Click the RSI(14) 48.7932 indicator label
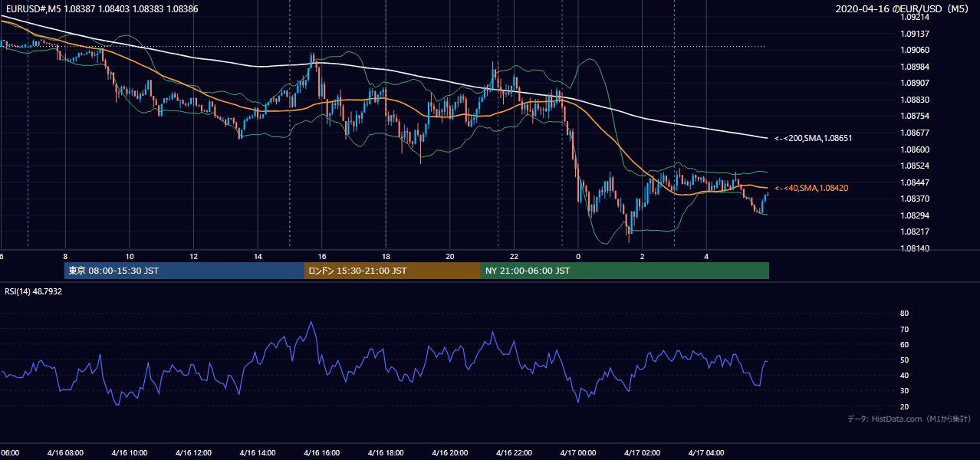 [x=34, y=291]
